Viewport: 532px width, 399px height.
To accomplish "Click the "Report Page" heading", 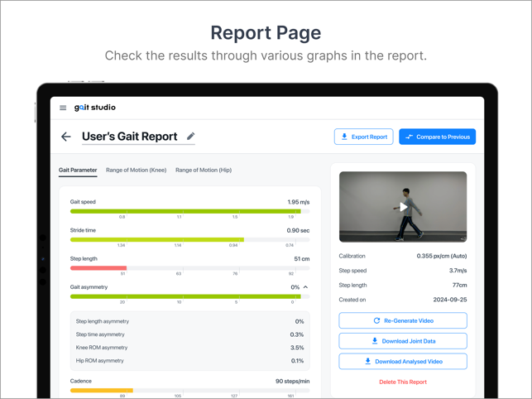I will click(x=266, y=33).
